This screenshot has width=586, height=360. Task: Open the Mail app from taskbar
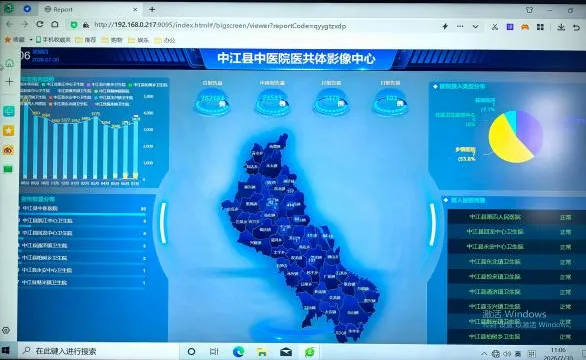click(286, 352)
